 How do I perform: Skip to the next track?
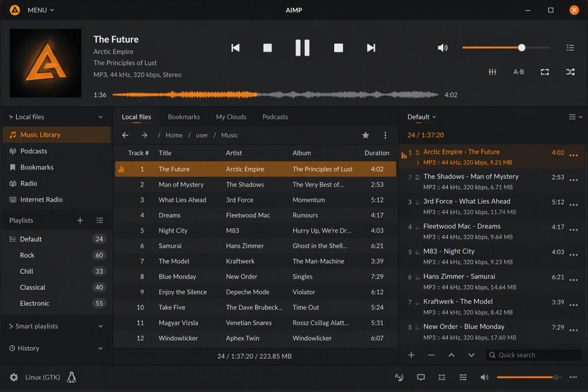click(371, 48)
